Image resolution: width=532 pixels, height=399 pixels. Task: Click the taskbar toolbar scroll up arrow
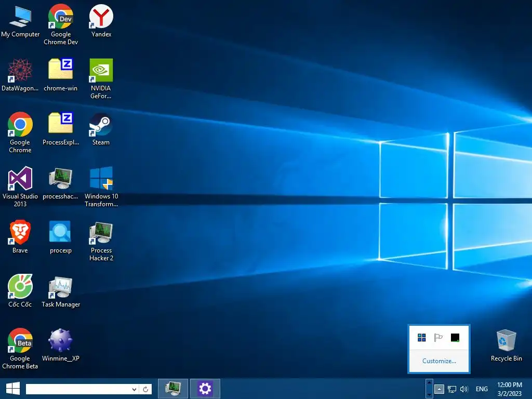point(429,383)
